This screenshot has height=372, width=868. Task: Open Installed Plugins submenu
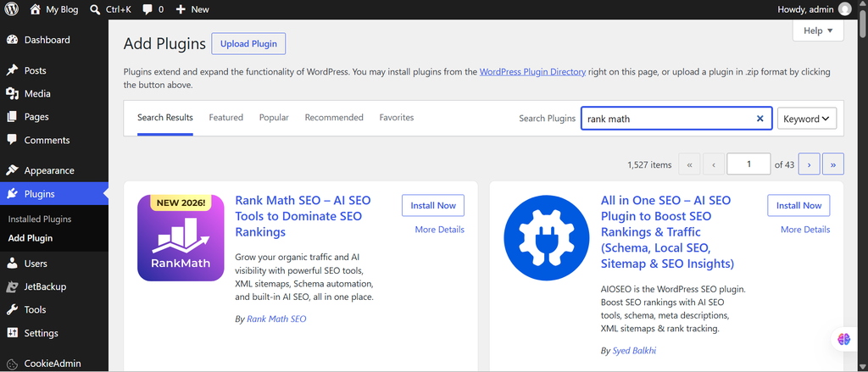click(x=40, y=219)
